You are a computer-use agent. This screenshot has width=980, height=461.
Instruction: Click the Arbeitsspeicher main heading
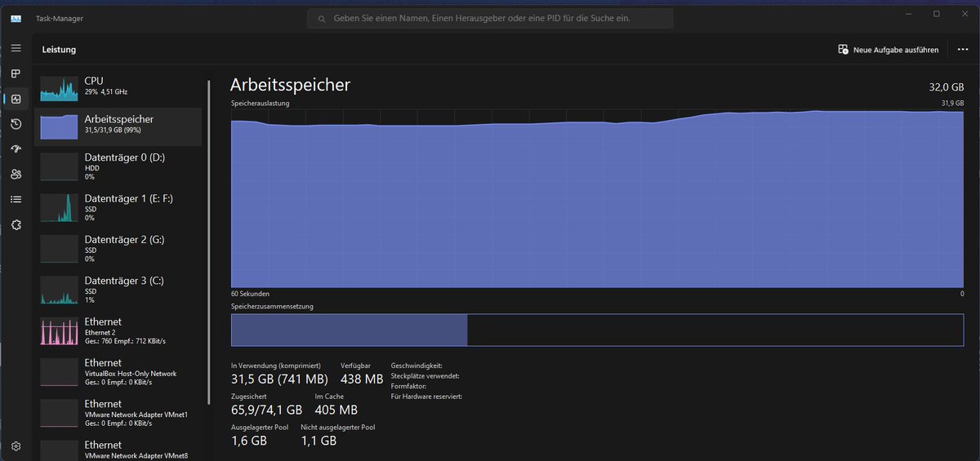[x=290, y=85]
